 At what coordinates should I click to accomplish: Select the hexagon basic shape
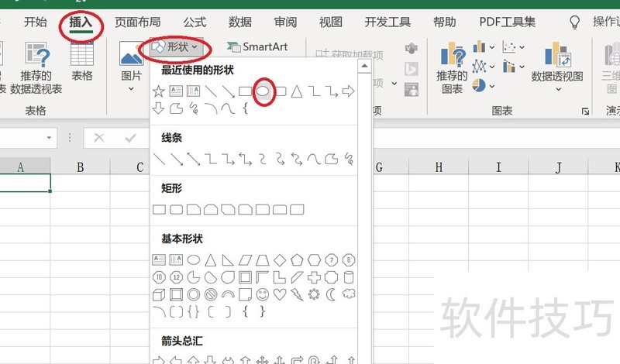click(315, 260)
